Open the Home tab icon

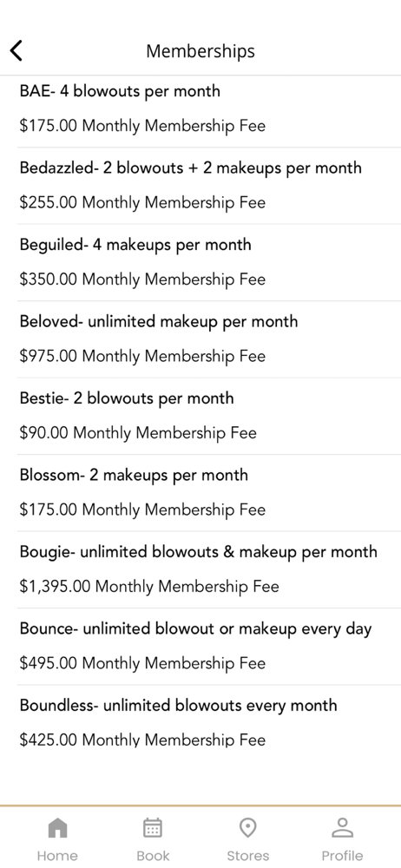pos(57,828)
